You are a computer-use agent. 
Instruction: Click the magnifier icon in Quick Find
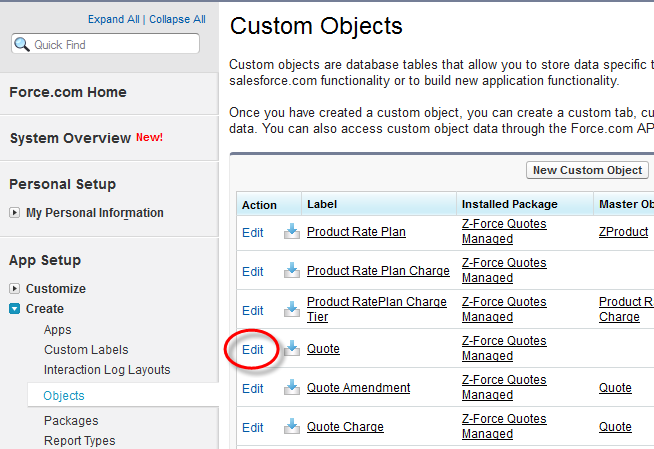tap(23, 44)
